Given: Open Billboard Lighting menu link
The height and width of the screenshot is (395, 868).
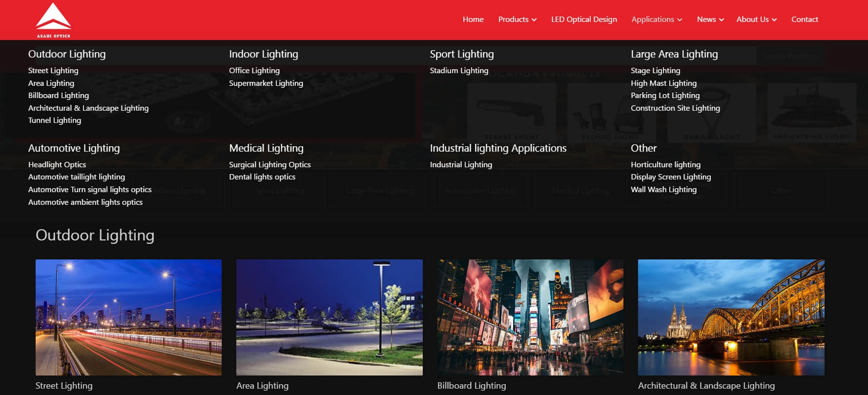Looking at the screenshot, I should (59, 96).
